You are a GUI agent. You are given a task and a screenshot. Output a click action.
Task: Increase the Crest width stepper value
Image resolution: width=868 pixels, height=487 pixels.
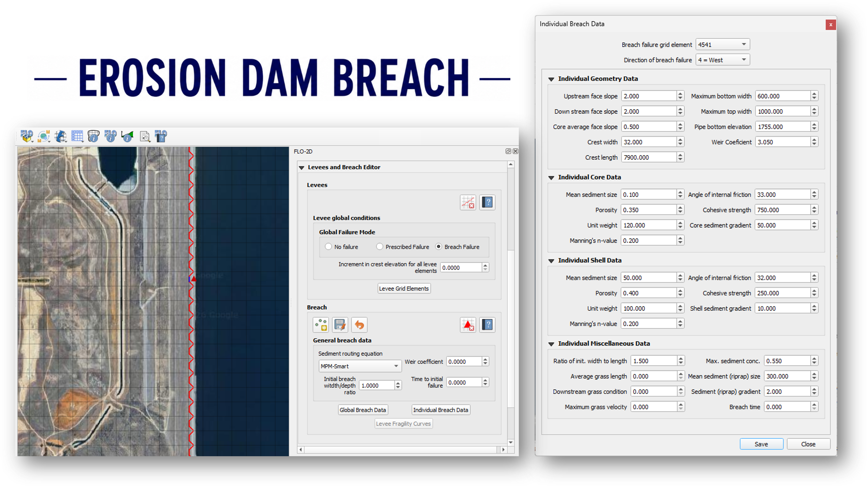(680, 139)
